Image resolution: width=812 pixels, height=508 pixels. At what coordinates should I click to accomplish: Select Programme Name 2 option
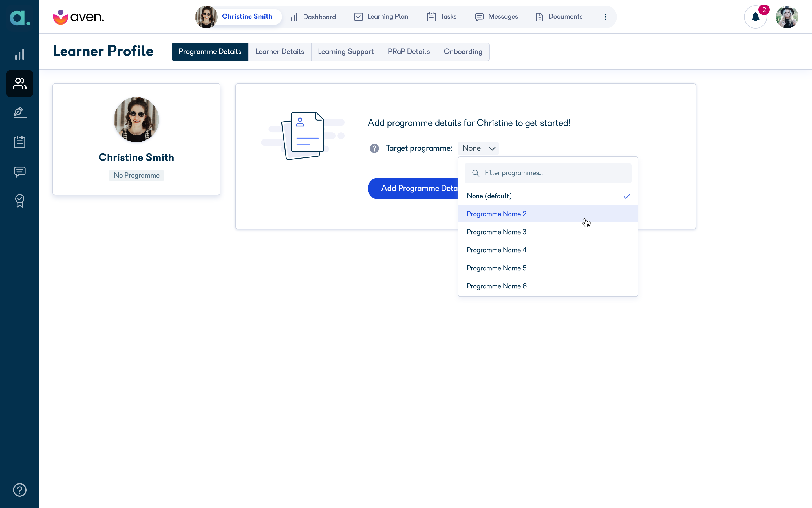pyautogui.click(x=548, y=214)
